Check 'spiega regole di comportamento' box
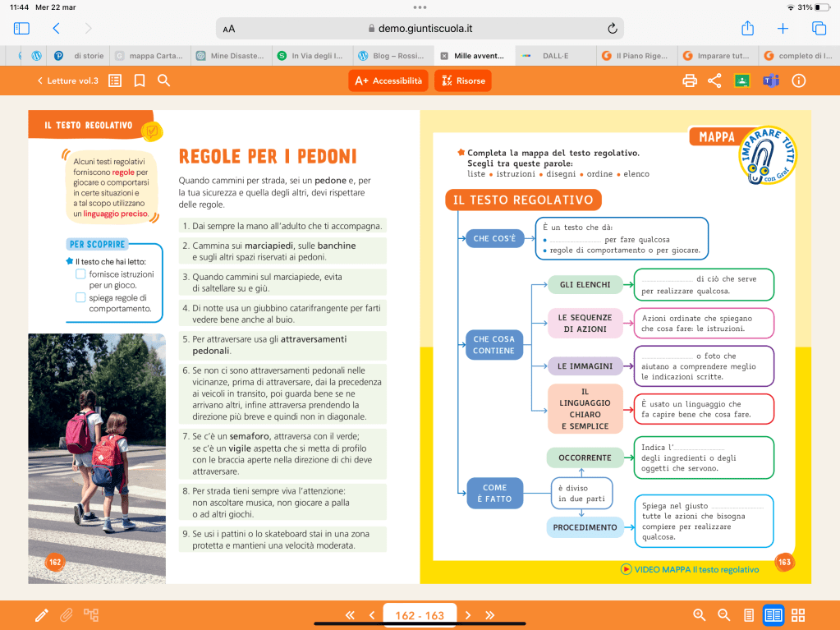The width and height of the screenshot is (840, 630). tap(80, 297)
